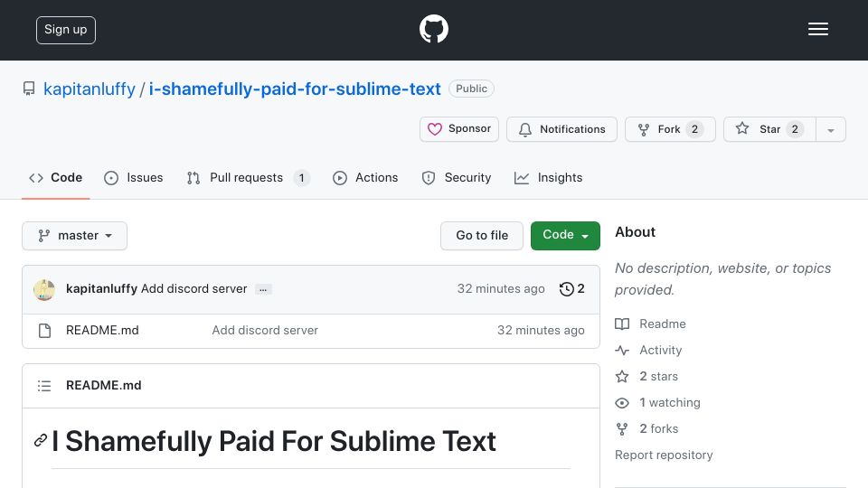This screenshot has height=488, width=868.
Task: Switch to the Code tab
Action: [55, 178]
